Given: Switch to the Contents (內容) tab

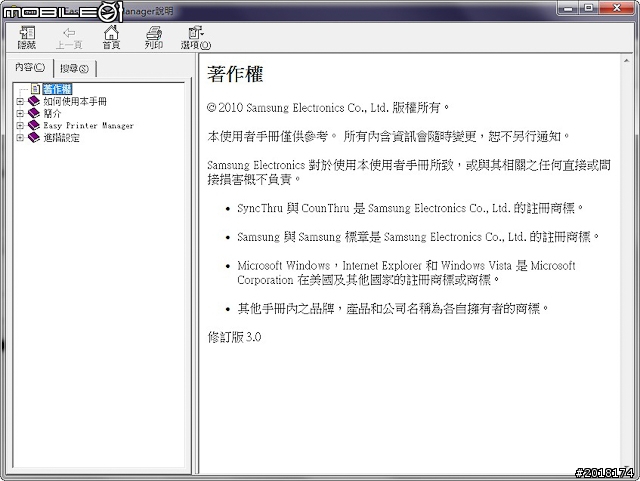Looking at the screenshot, I should click(x=30, y=67).
